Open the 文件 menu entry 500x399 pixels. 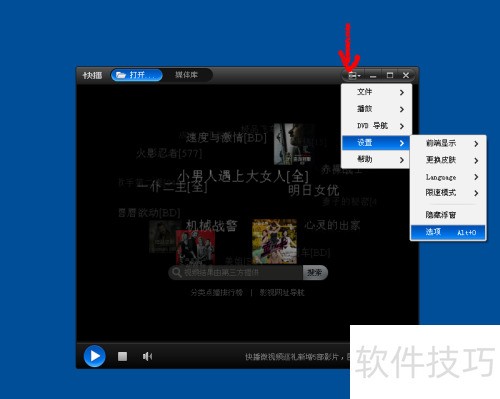point(376,92)
